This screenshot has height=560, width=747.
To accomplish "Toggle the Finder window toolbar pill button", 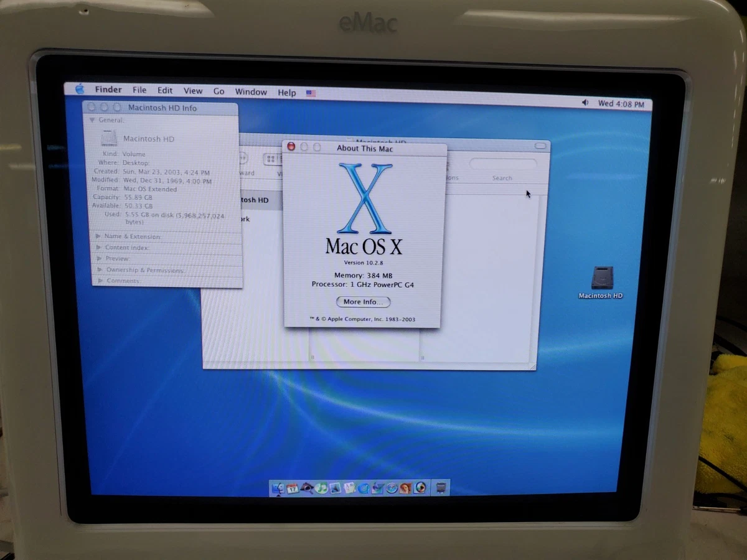I will 540,146.
